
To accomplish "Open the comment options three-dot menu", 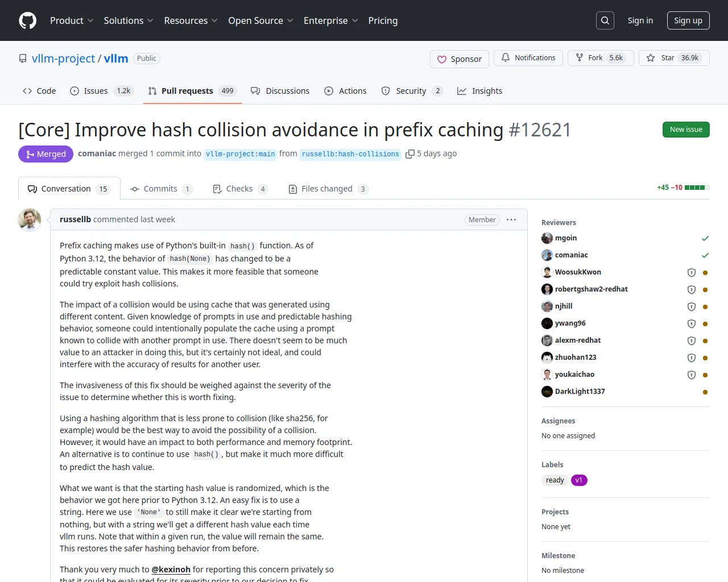I will pos(511,219).
